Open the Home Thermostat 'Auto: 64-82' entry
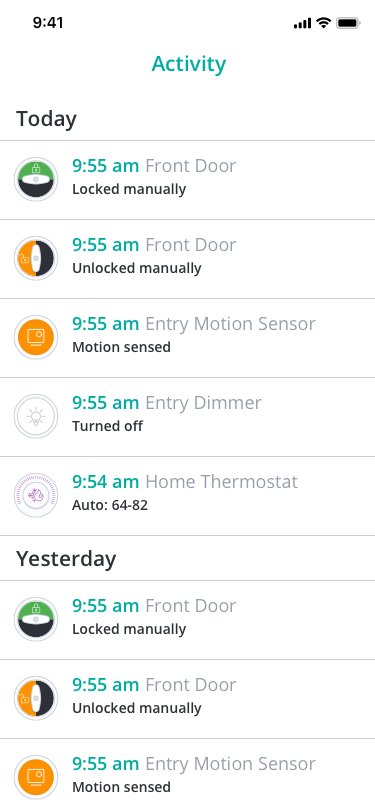The height and width of the screenshot is (812, 375). tap(188, 496)
